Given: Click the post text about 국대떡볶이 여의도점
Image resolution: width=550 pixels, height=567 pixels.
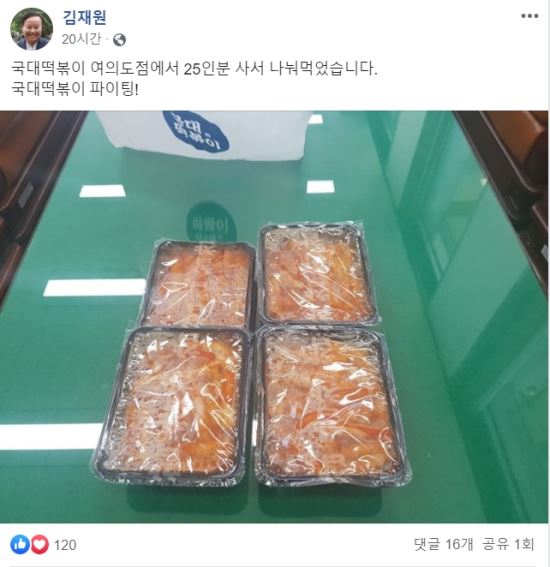Looking at the screenshot, I should click(194, 68).
